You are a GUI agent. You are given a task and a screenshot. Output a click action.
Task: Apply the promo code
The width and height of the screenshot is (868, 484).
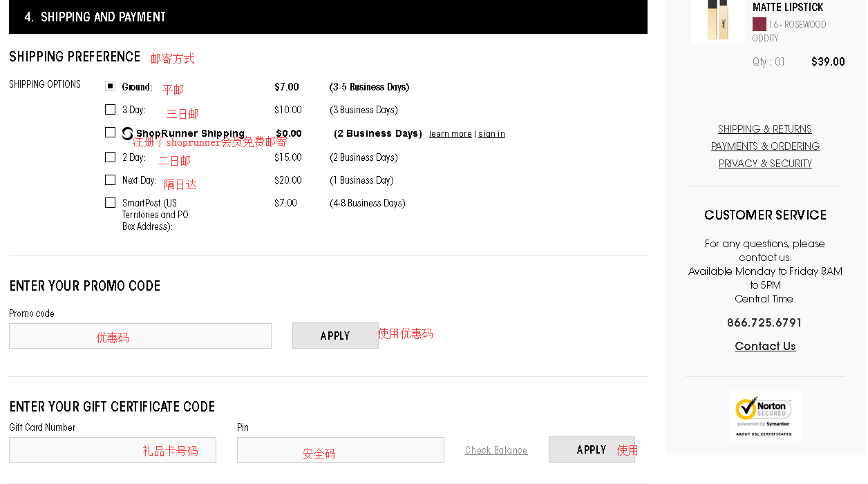coord(335,336)
